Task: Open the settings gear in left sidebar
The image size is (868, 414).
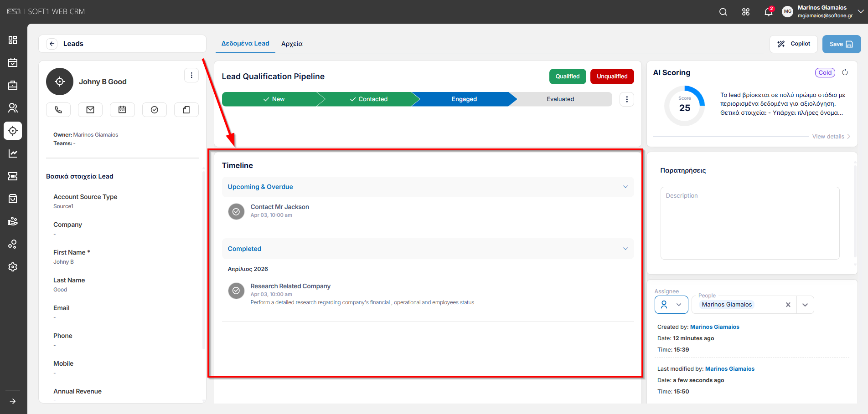Action: 13,267
